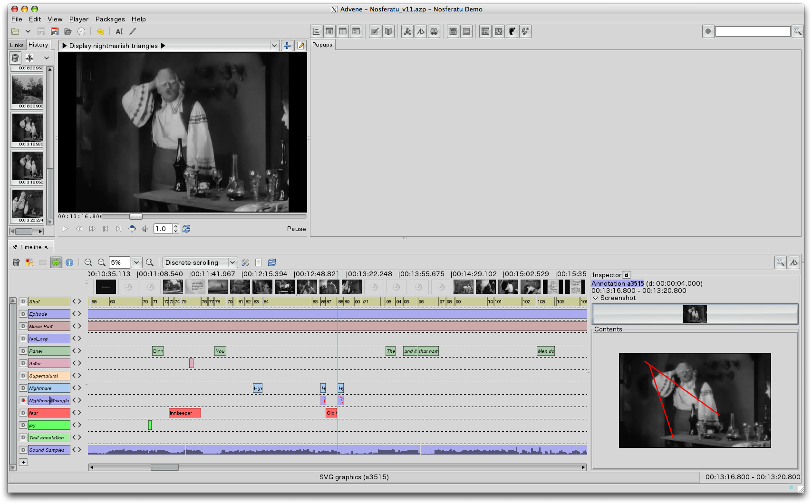The image size is (812, 504).
Task: Open the Packages menu
Action: point(110,19)
